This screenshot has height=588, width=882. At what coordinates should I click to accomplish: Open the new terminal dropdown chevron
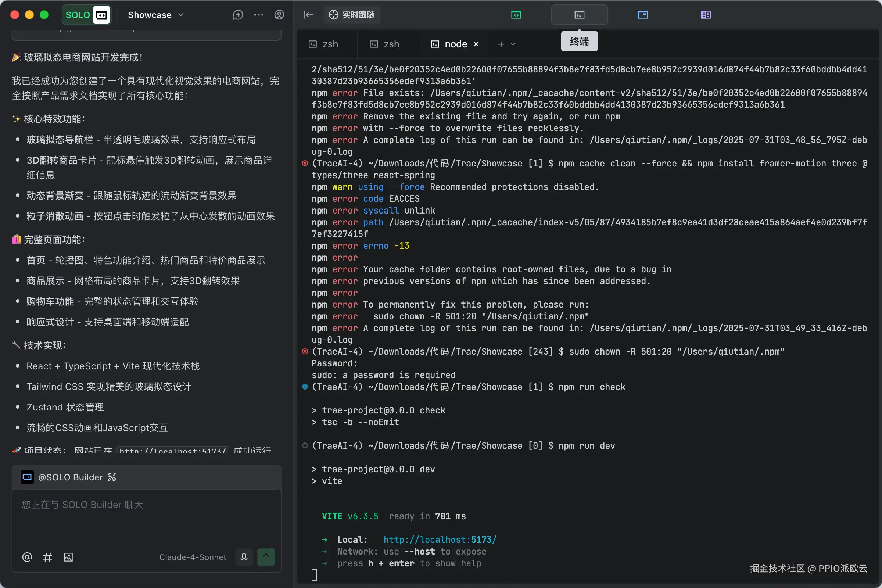tap(513, 44)
